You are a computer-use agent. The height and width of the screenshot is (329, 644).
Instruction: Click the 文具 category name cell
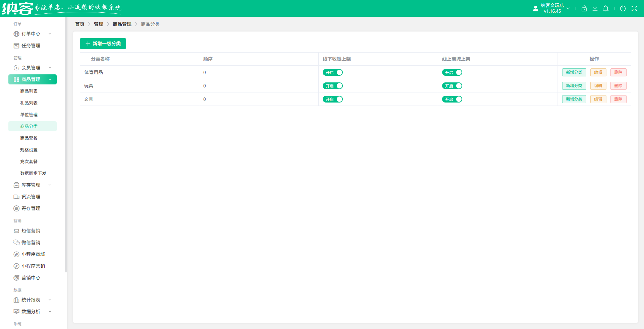(140, 99)
